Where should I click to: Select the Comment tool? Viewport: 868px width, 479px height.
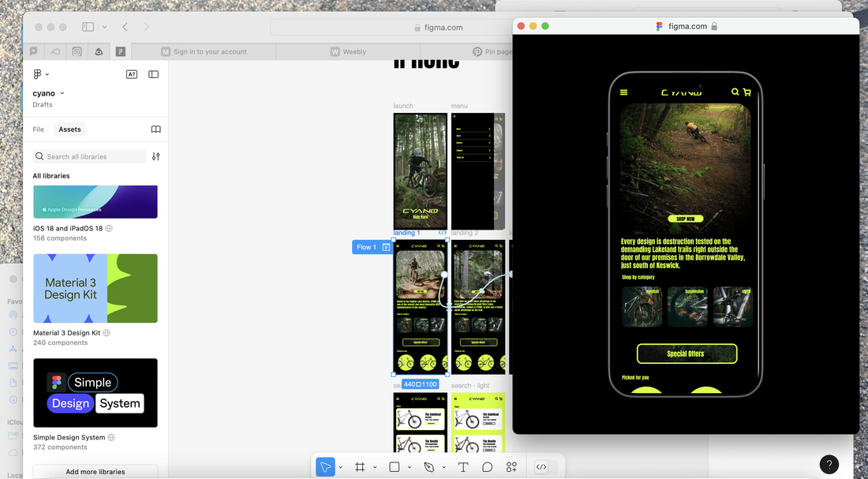click(x=487, y=467)
